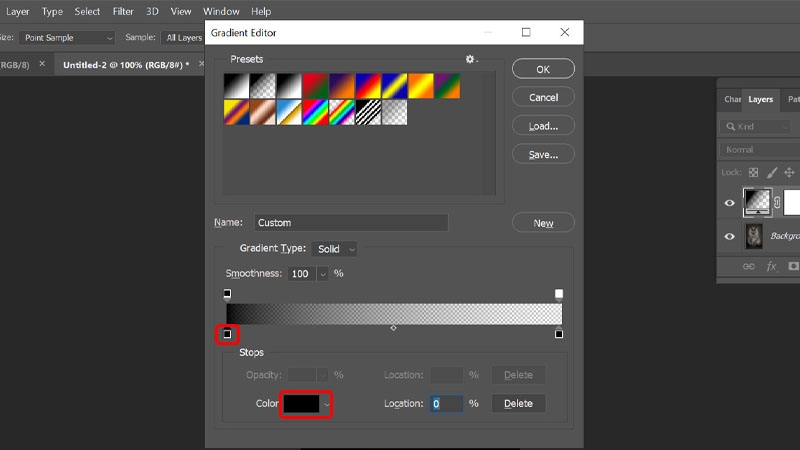Open the black stop Color swatch

coord(302,404)
